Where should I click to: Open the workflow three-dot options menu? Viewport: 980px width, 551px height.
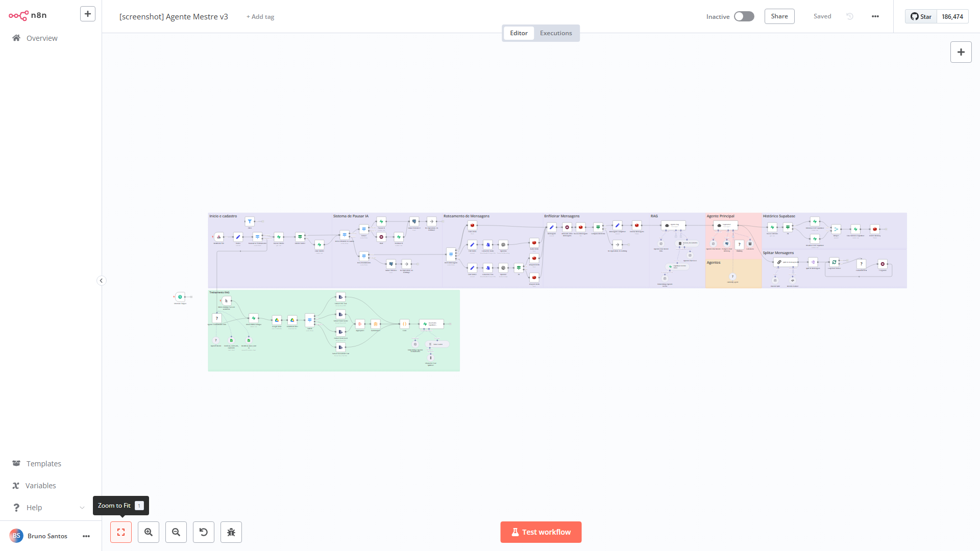click(875, 16)
